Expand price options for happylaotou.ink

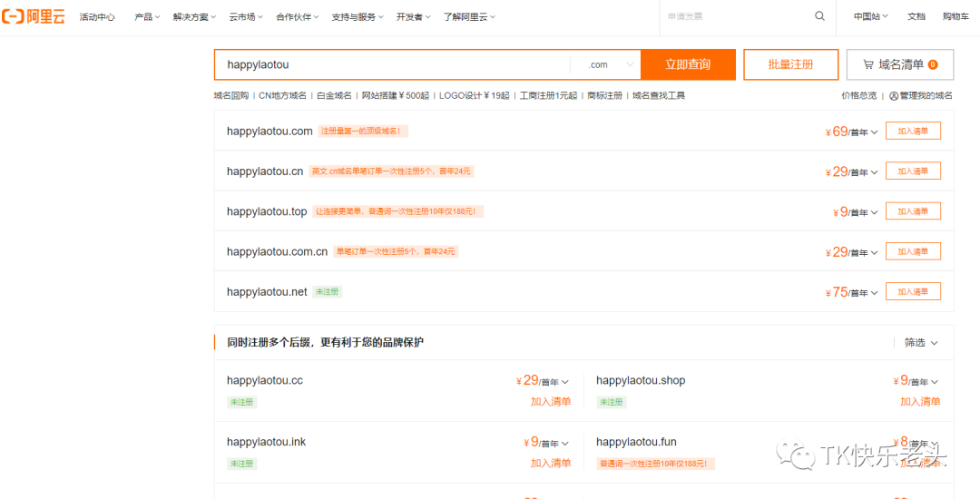point(565,444)
